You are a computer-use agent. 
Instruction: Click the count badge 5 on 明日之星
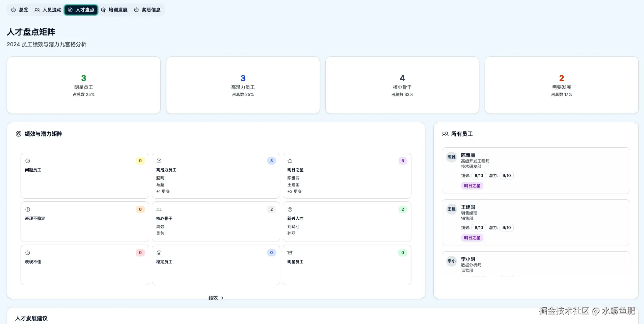(x=402, y=161)
